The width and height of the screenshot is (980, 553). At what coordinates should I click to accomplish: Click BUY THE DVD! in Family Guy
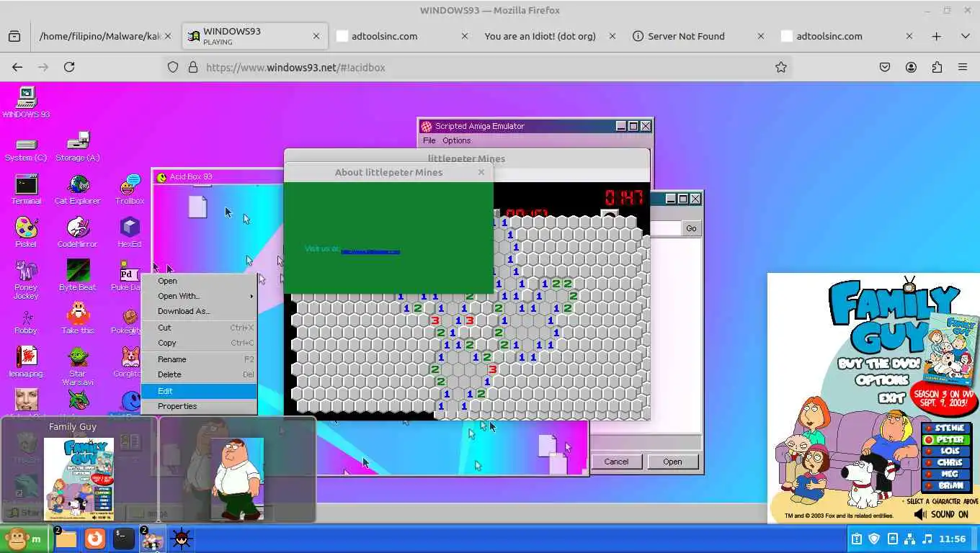tap(879, 364)
